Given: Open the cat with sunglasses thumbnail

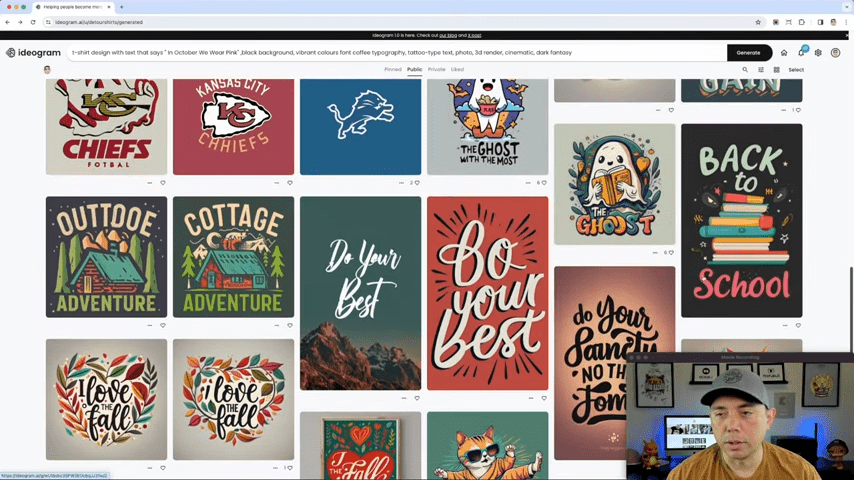Looking at the screenshot, I should point(487,446).
